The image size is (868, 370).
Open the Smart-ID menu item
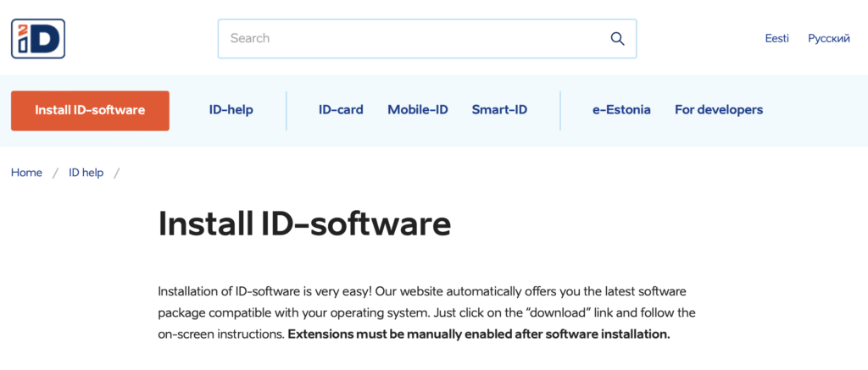(499, 110)
